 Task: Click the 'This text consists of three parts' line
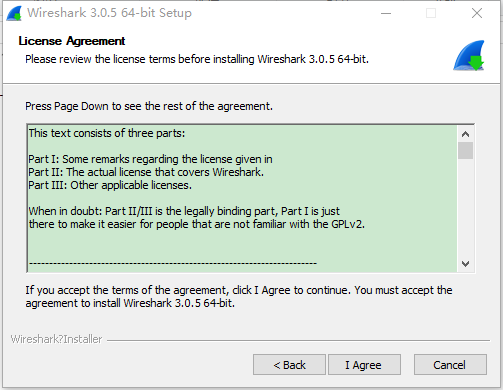107,133
